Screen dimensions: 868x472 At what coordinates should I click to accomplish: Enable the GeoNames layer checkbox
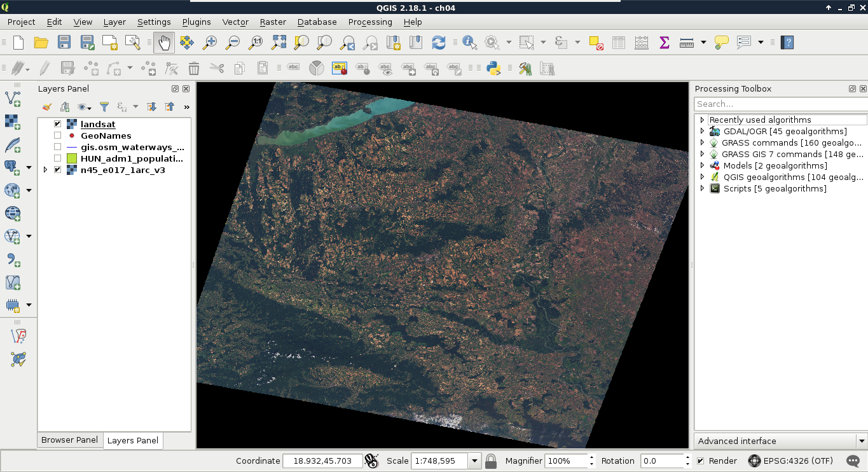coord(58,135)
